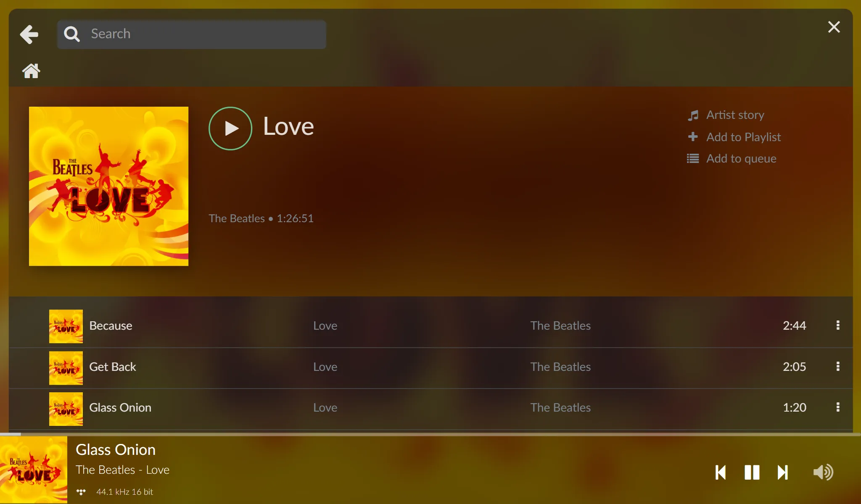The width and height of the screenshot is (861, 504).
Task: Click the skip to previous track icon
Action: click(721, 472)
